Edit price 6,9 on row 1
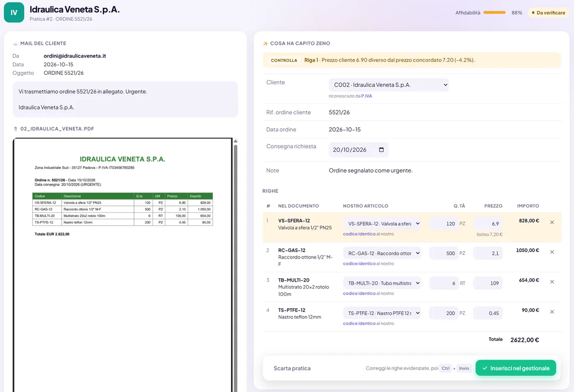This screenshot has height=392, width=574. [487, 224]
